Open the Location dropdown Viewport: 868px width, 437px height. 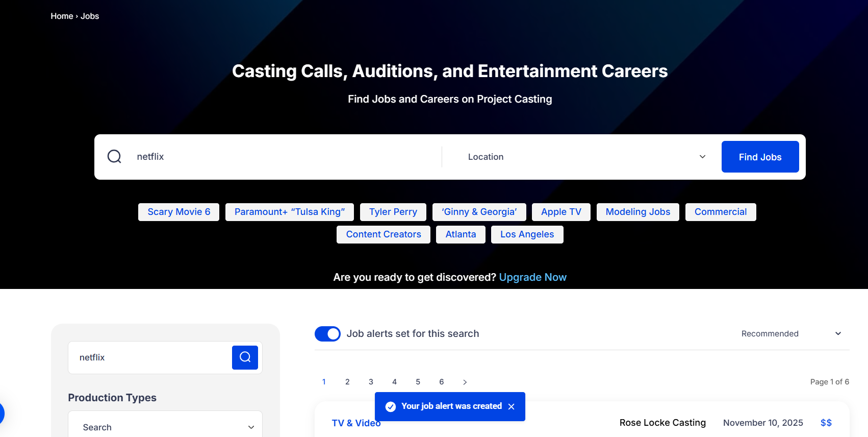[x=586, y=157]
